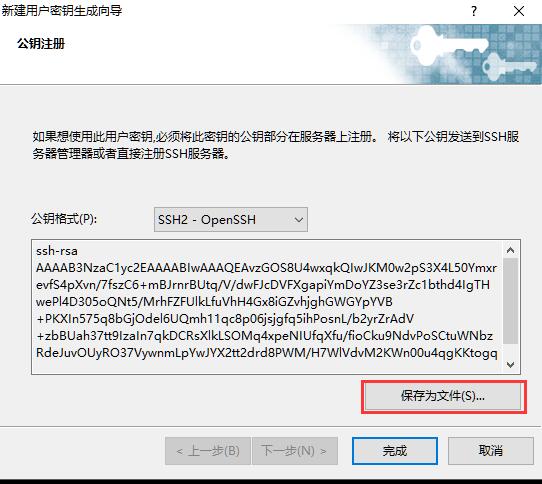542x484 pixels.
Task: Click the scrollbar thumb in public key box
Action: (x=510, y=301)
